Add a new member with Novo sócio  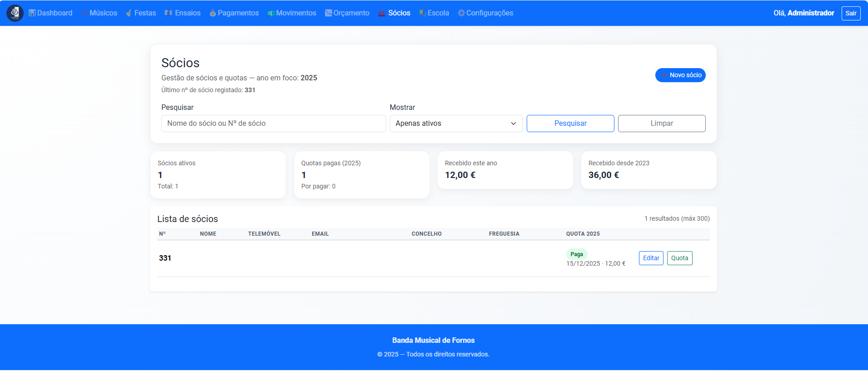[680, 75]
